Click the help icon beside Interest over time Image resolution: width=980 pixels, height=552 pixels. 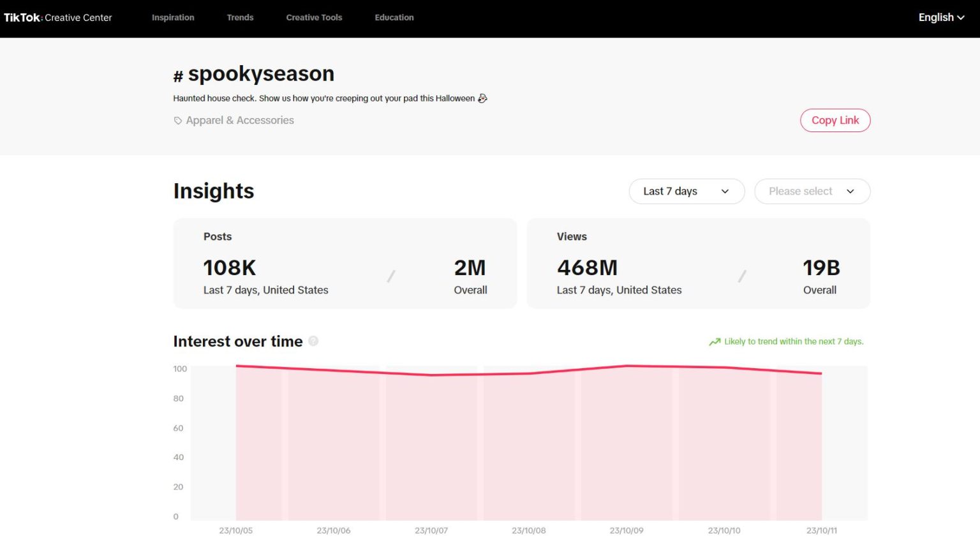pos(313,341)
